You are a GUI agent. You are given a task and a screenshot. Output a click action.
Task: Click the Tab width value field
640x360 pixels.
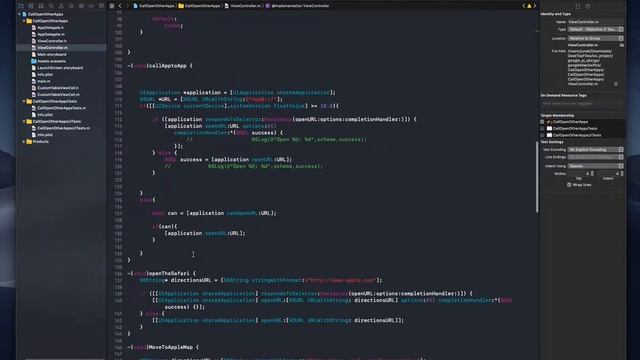579,174
